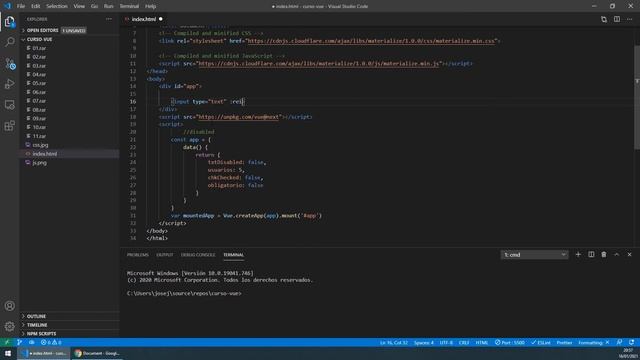The image size is (640, 360).
Task: Expand the Timeline section
Action: coord(37,325)
